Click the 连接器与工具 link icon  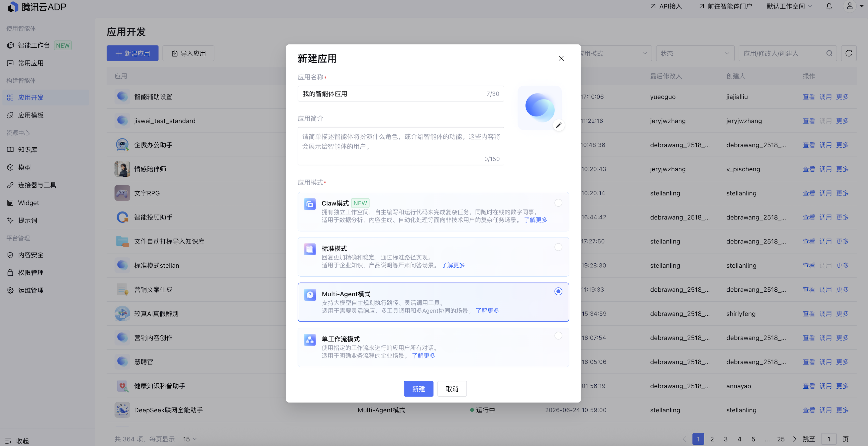[x=10, y=185]
